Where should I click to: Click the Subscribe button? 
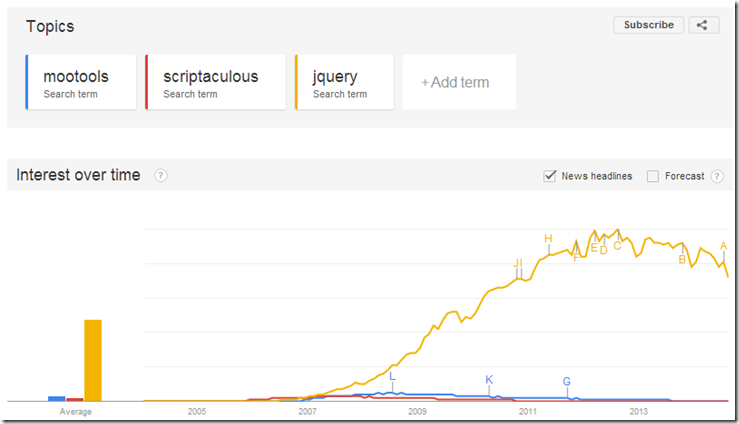point(649,25)
